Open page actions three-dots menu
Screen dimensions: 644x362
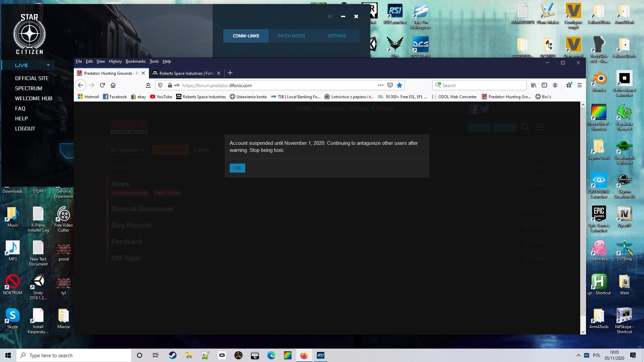[380, 85]
